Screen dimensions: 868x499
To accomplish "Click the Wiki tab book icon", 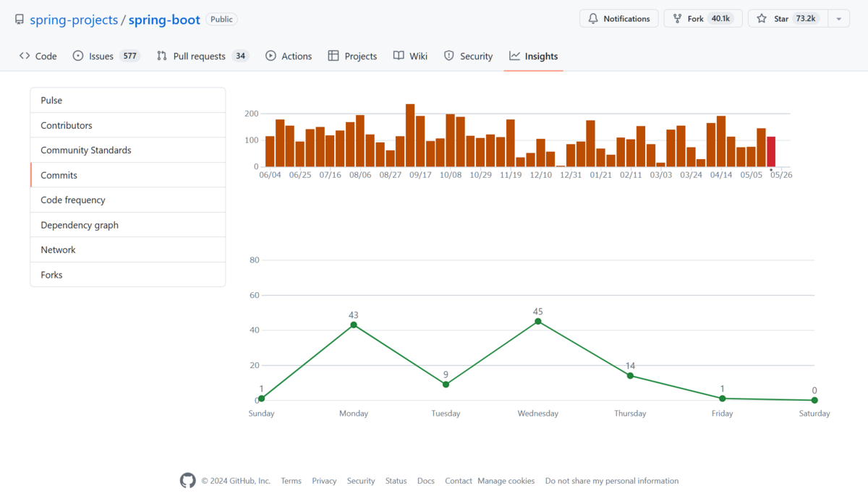I will (x=399, y=56).
